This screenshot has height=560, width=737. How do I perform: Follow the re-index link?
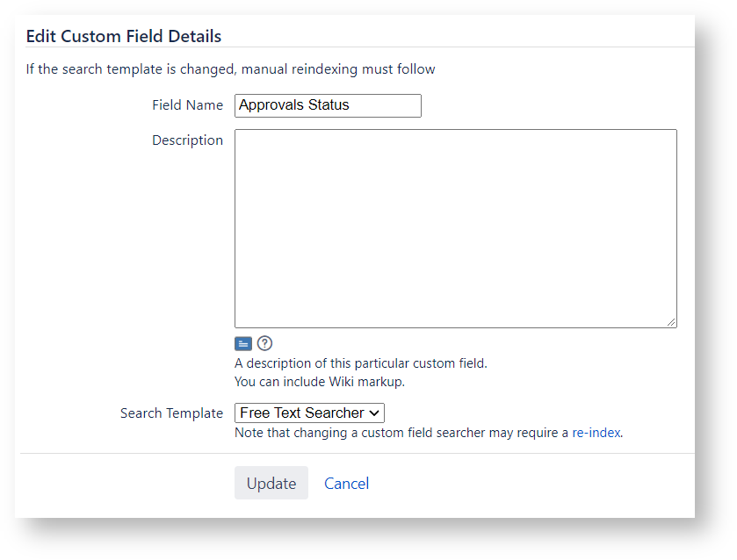pos(596,433)
